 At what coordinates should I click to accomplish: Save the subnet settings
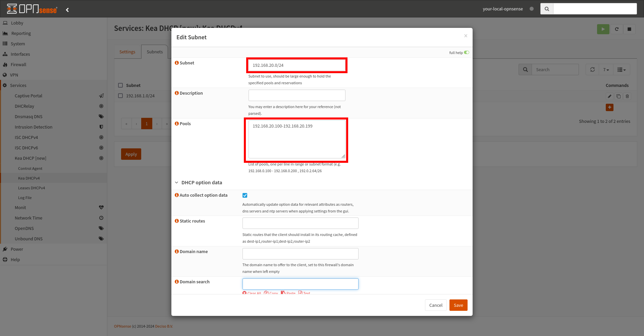click(x=458, y=305)
